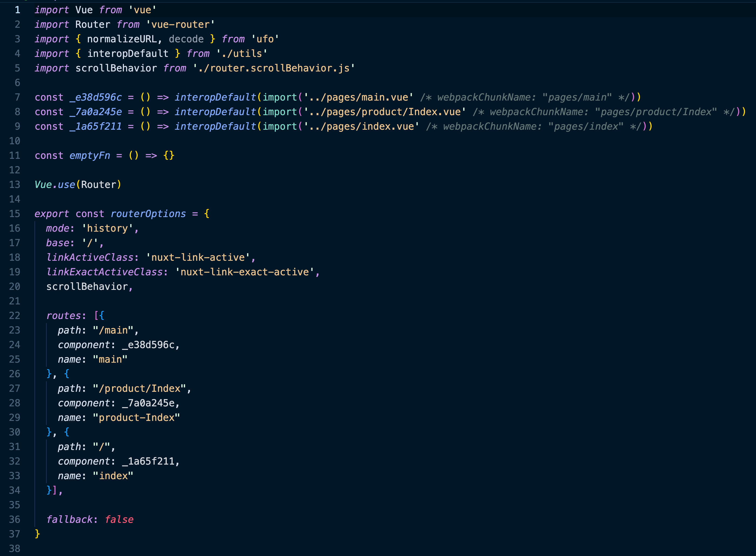Click the base property key
Image resolution: width=756 pixels, height=556 pixels.
click(57, 243)
